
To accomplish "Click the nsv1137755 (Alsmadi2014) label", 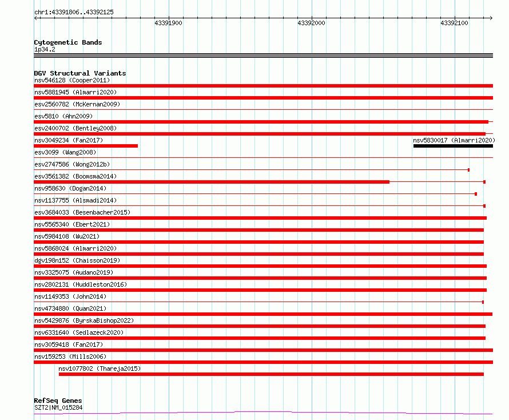I will 75,200.
